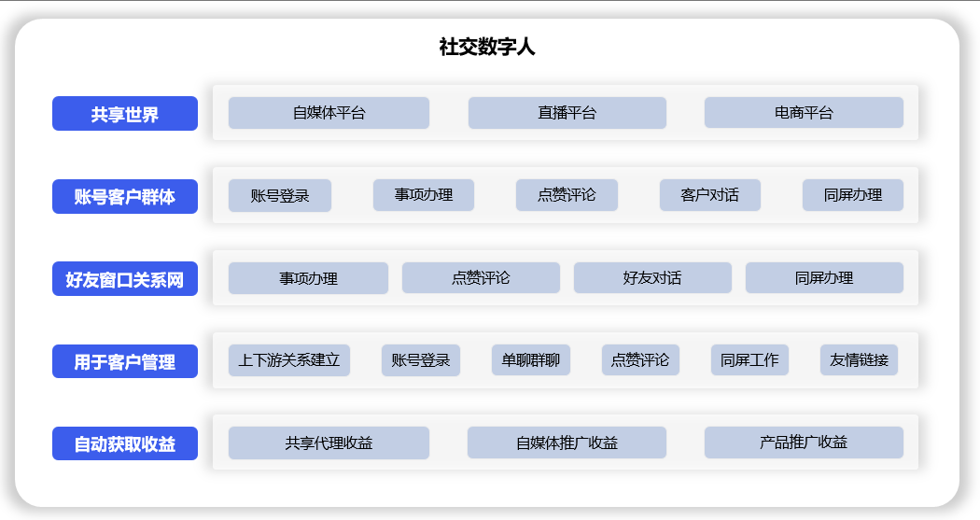Select the 同屏工作 button

pyautogui.click(x=749, y=360)
